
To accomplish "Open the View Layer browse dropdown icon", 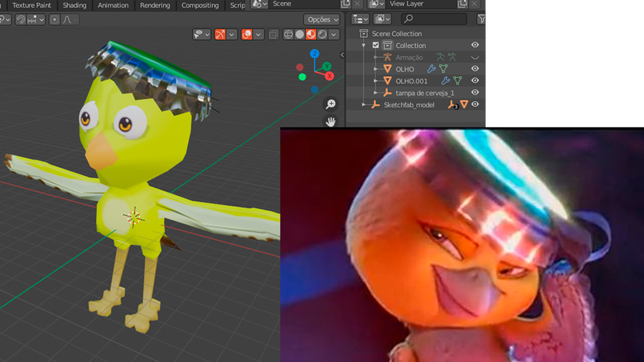I will coord(376,4).
